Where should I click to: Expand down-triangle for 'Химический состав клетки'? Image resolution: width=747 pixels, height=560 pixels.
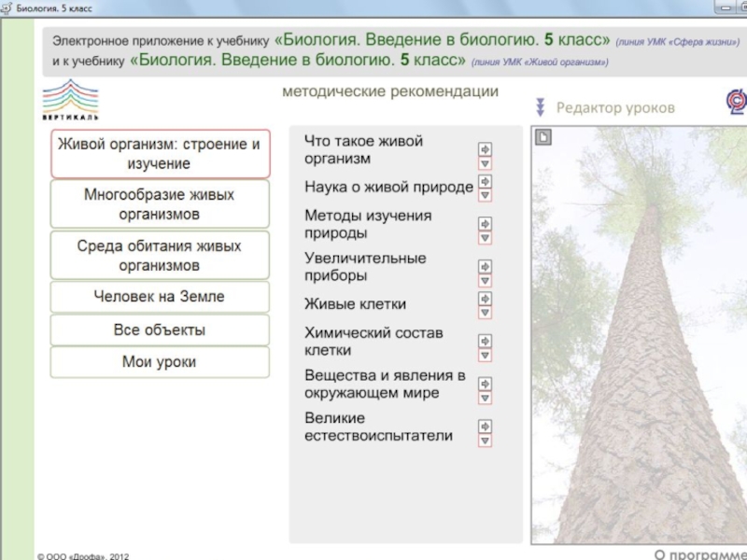(485, 356)
